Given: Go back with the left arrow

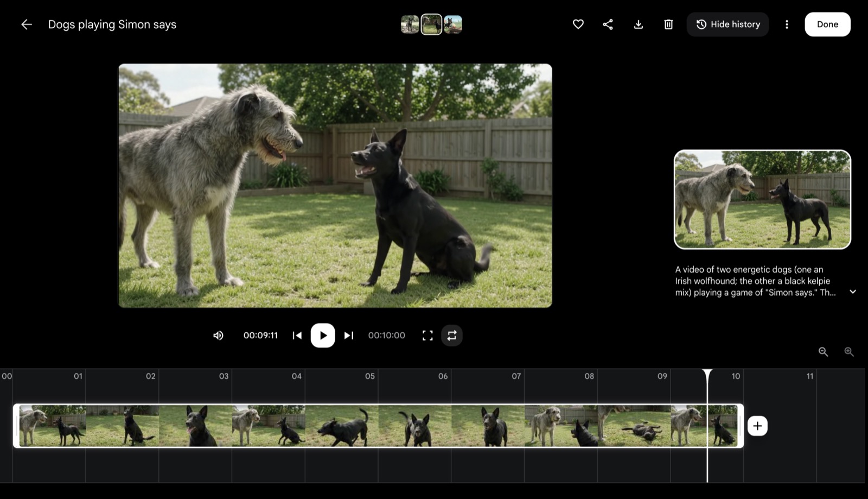Looking at the screenshot, I should coord(26,24).
